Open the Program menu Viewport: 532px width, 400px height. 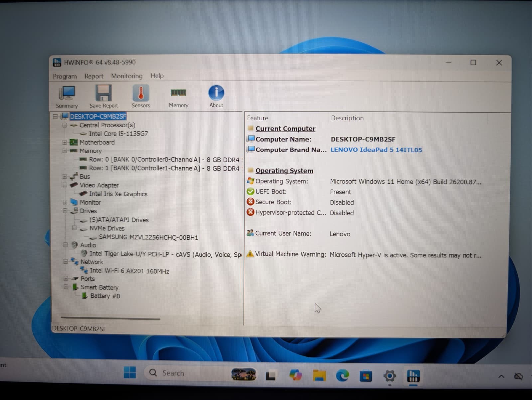[65, 76]
